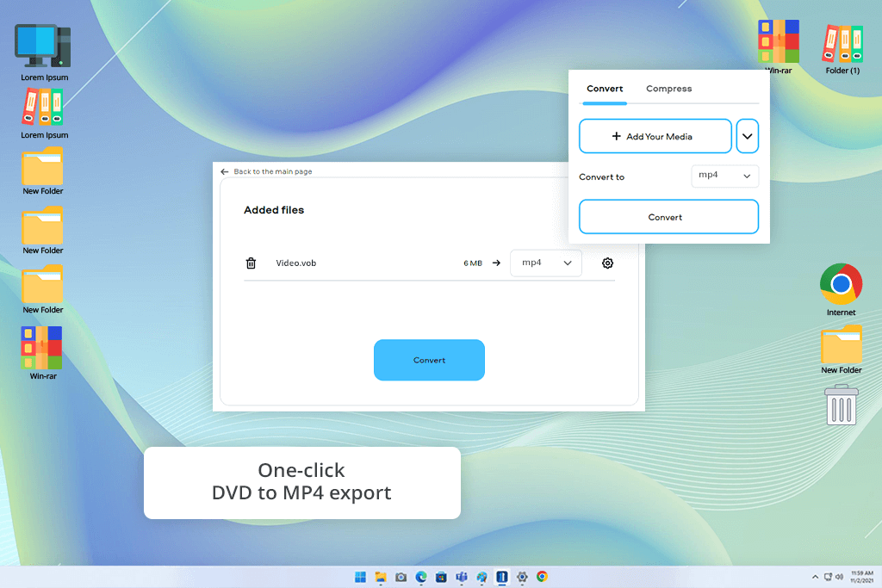
Task: Click Add Your Media button
Action: click(655, 136)
